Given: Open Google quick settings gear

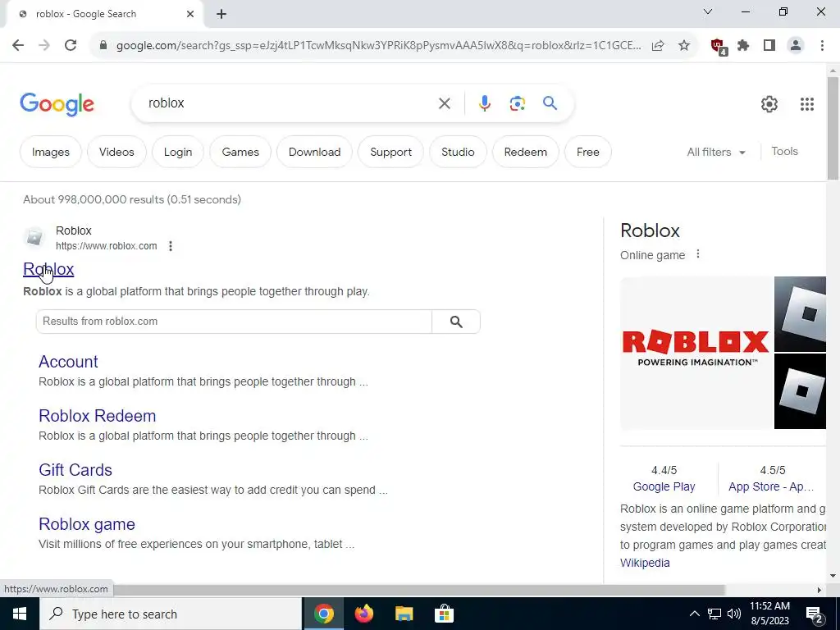Looking at the screenshot, I should click(769, 104).
